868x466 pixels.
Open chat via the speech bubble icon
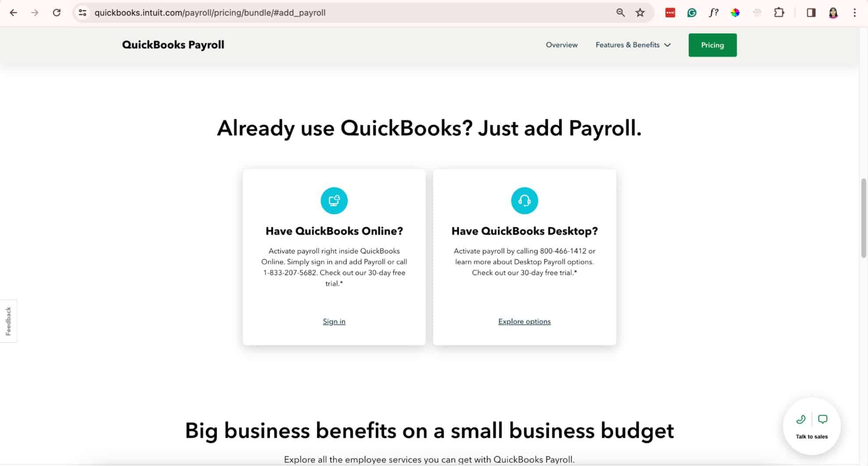click(x=823, y=419)
